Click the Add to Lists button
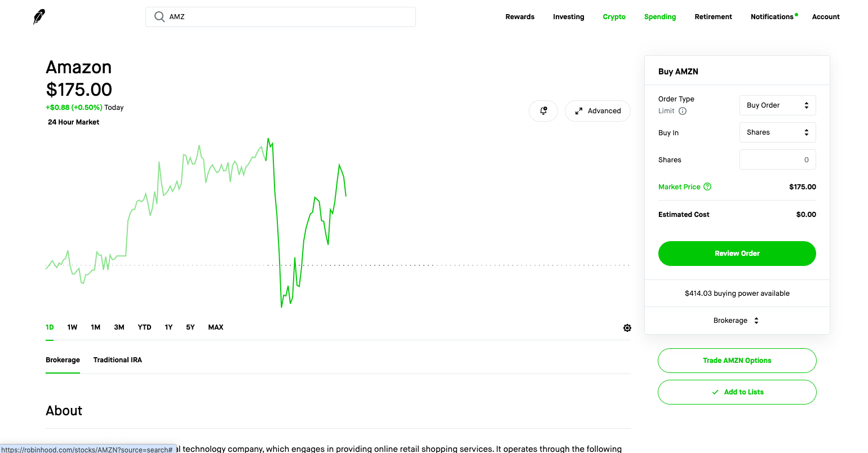Image resolution: width=868 pixels, height=453 pixels. tap(737, 392)
